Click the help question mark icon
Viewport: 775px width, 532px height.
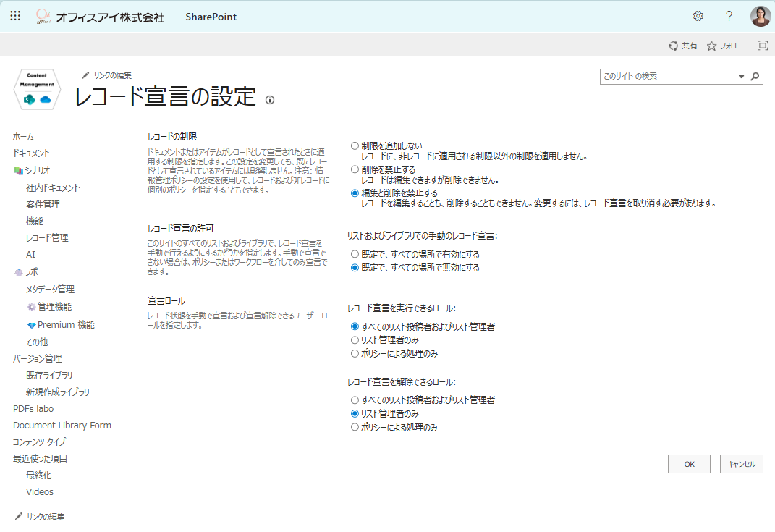[x=729, y=16]
